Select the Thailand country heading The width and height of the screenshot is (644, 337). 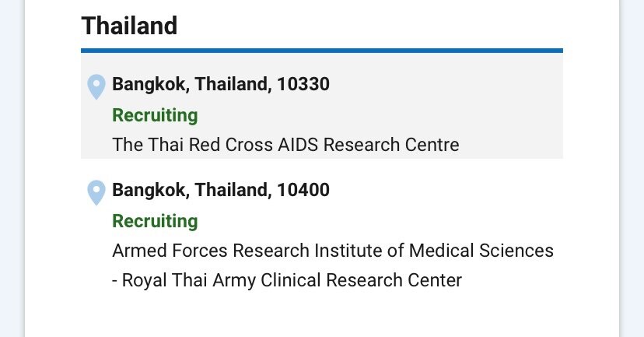coord(129,26)
